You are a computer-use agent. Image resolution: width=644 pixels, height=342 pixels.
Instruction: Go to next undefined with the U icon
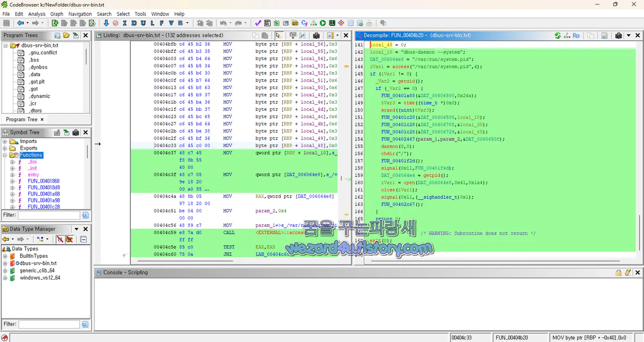click(143, 23)
